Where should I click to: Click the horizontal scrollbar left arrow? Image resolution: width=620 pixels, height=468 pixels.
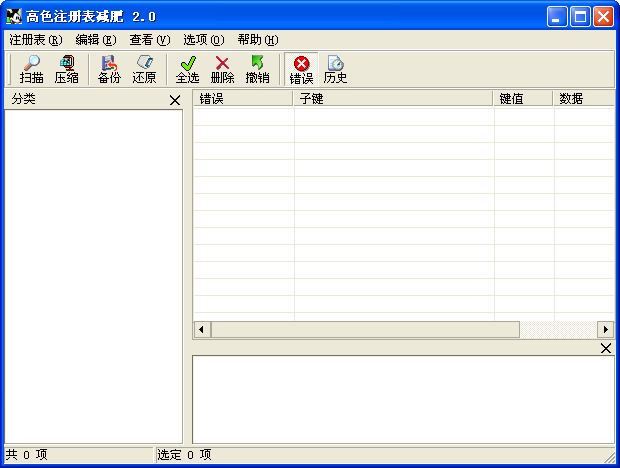[202, 329]
